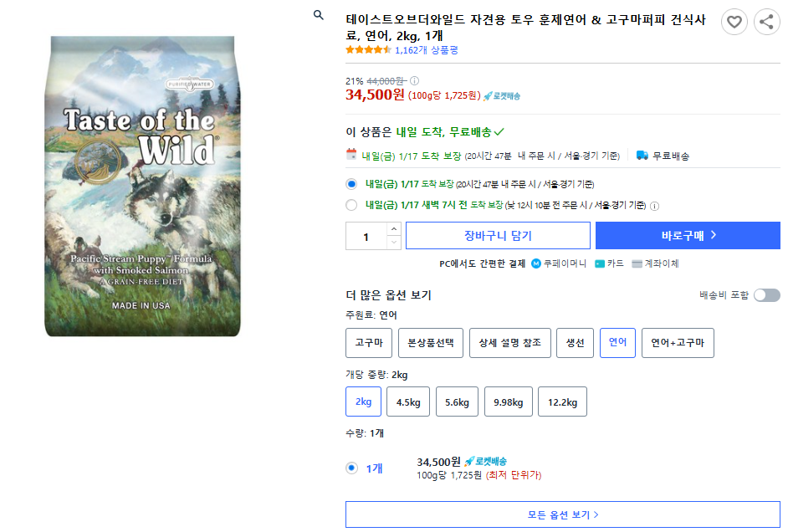Increase quantity with the up stepper arrow
Image resolution: width=788 pixels, height=532 pixels.
click(x=393, y=229)
